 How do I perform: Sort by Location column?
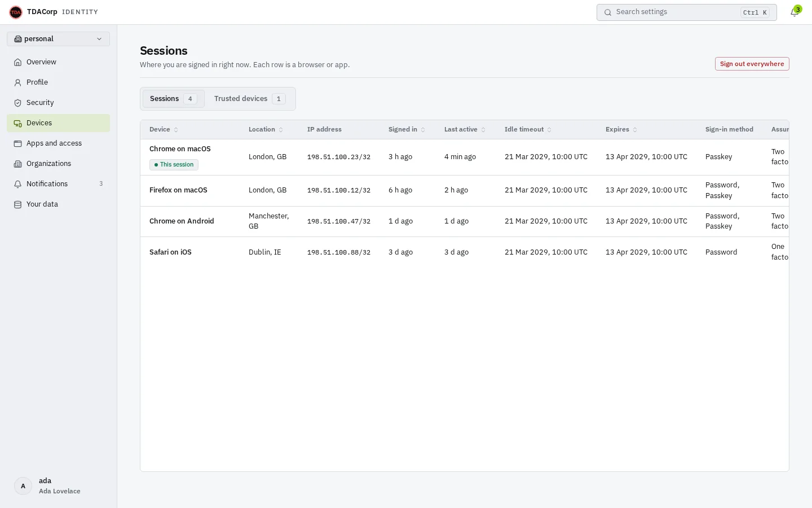(266, 129)
